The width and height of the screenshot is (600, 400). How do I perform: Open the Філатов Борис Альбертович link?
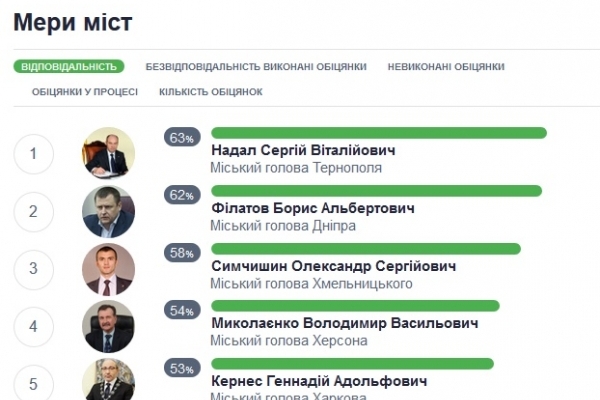312,208
